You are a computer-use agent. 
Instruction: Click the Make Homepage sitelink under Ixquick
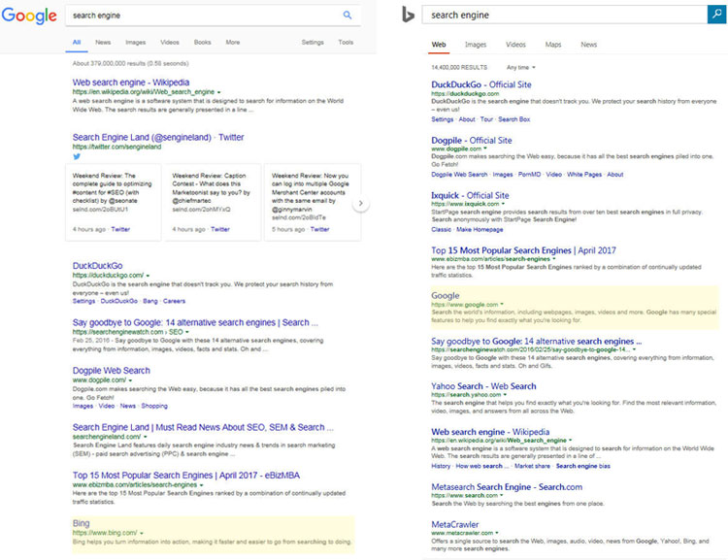[480, 229]
